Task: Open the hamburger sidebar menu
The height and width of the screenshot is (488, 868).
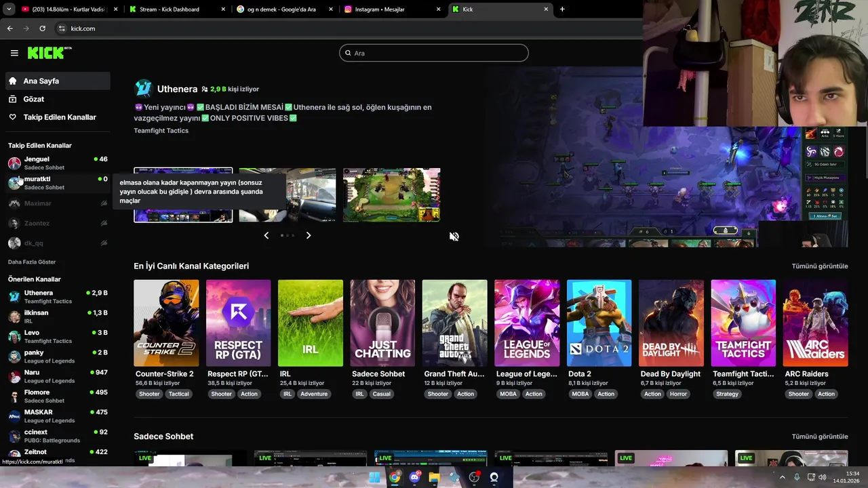Action: [x=14, y=53]
